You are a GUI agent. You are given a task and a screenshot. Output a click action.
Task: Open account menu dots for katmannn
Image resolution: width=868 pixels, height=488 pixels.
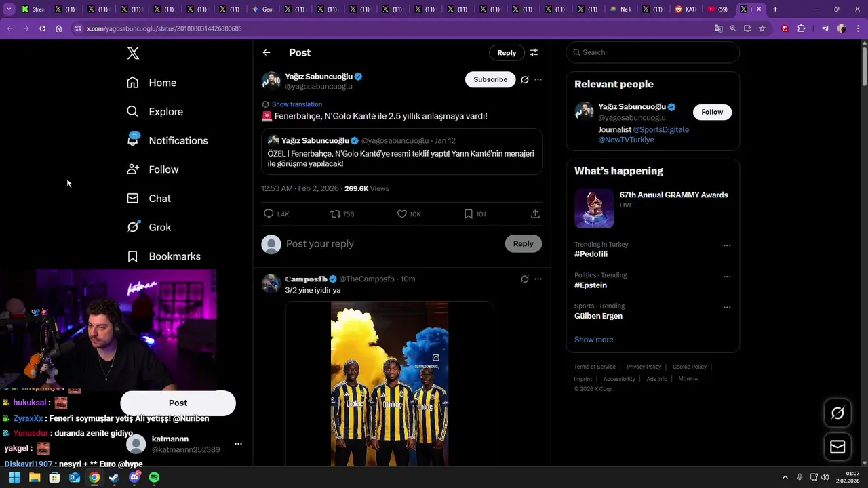click(238, 444)
